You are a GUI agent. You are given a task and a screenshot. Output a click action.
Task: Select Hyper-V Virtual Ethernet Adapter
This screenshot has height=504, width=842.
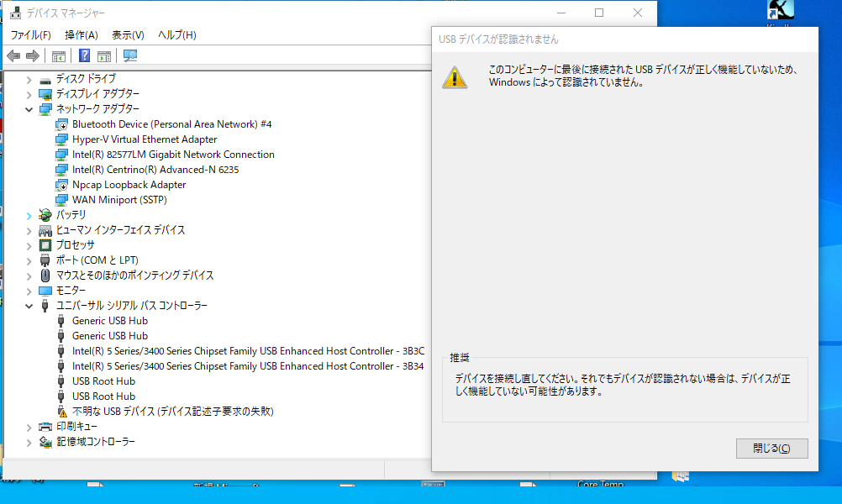point(145,139)
